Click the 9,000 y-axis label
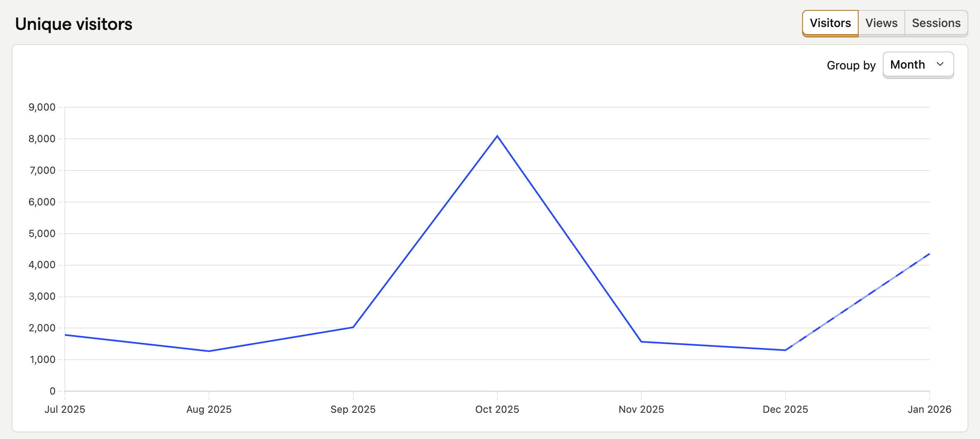Viewport: 980px width, 439px height. point(42,107)
